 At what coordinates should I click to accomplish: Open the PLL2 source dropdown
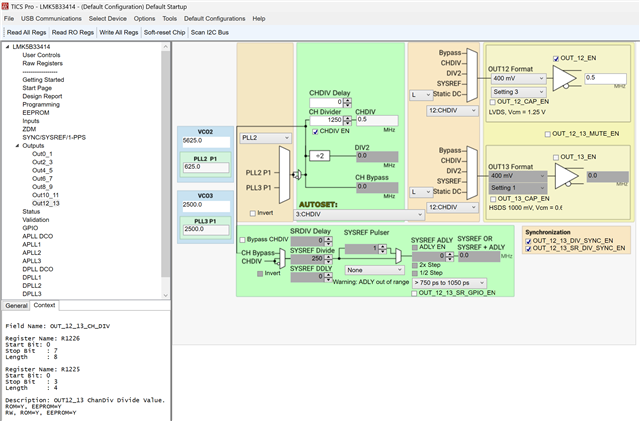click(x=265, y=138)
